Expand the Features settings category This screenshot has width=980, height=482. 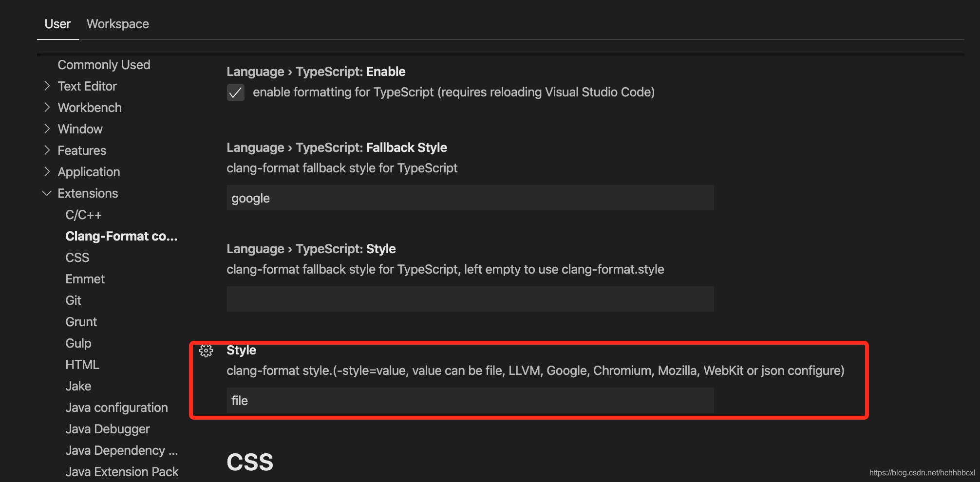(x=82, y=150)
